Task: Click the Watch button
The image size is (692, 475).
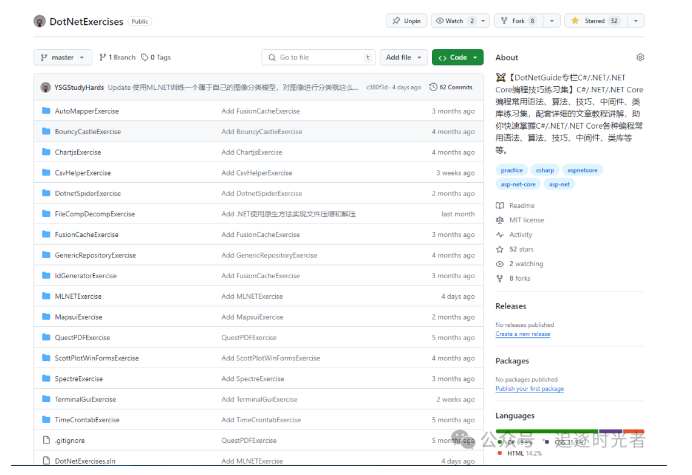Action: pos(455,21)
